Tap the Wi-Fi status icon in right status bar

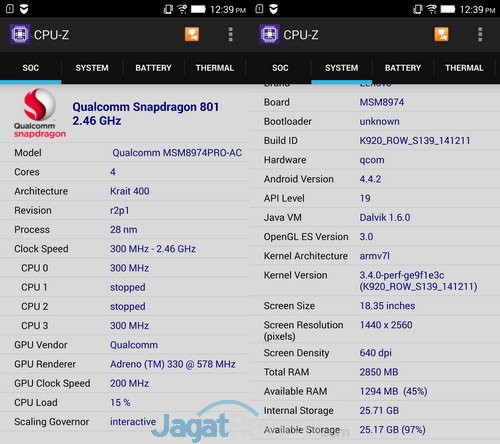pyautogui.click(x=432, y=9)
